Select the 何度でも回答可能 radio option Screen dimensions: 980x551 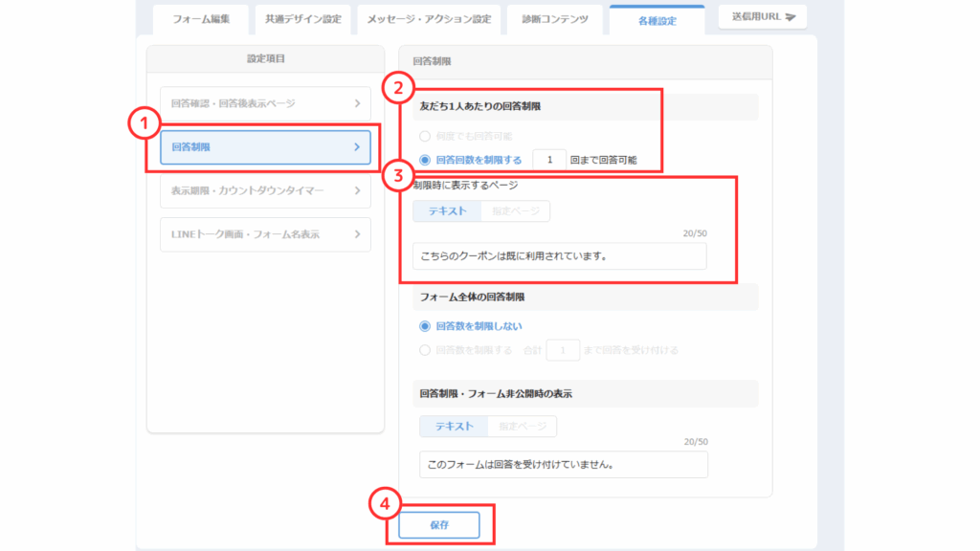pyautogui.click(x=425, y=137)
